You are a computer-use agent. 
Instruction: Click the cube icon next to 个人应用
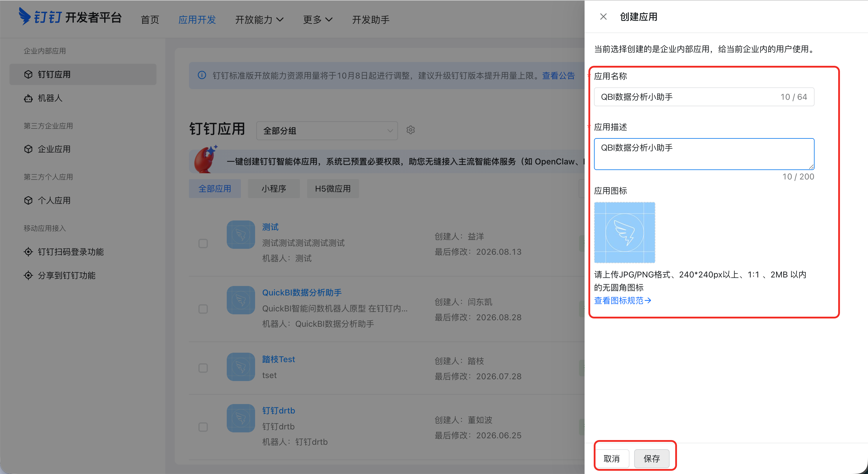click(x=28, y=200)
